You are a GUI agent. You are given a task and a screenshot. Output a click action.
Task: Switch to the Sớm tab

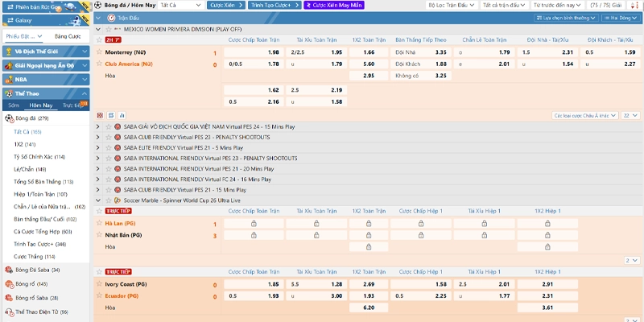(14, 105)
